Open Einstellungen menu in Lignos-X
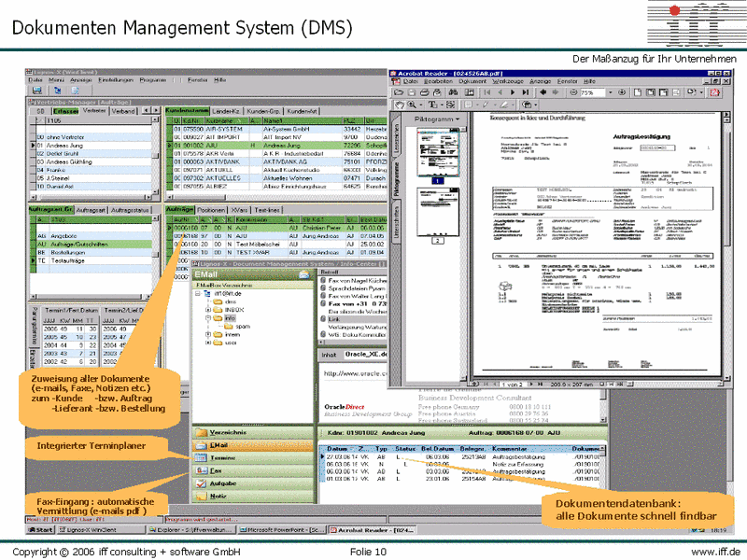This screenshot has width=747, height=560. pos(116,80)
